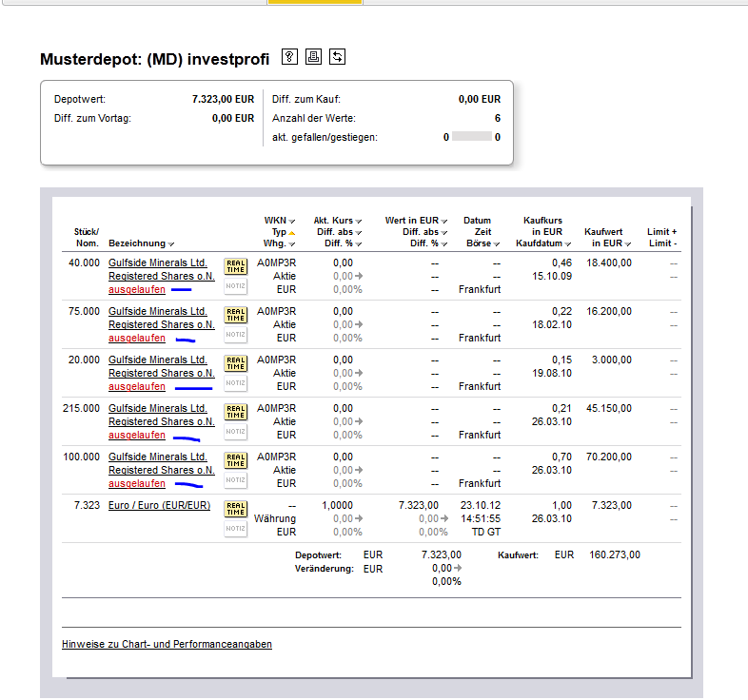Viewport: 748px width, 700px height.
Task: Open Gulfside Minerals Ltd. link in 20.000 row
Action: click(x=158, y=360)
